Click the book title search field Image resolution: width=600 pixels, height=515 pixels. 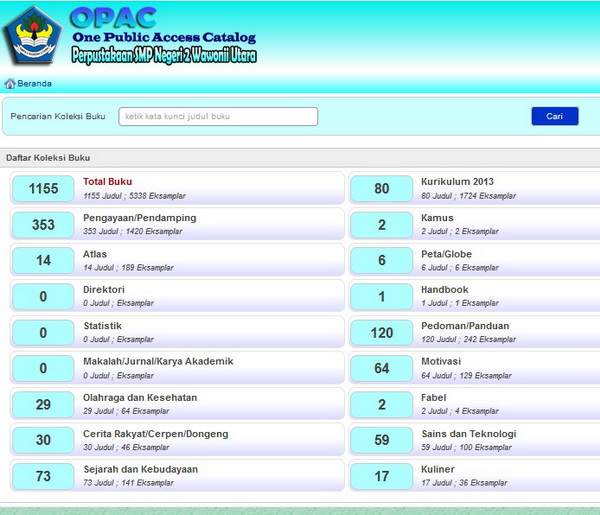(x=218, y=117)
